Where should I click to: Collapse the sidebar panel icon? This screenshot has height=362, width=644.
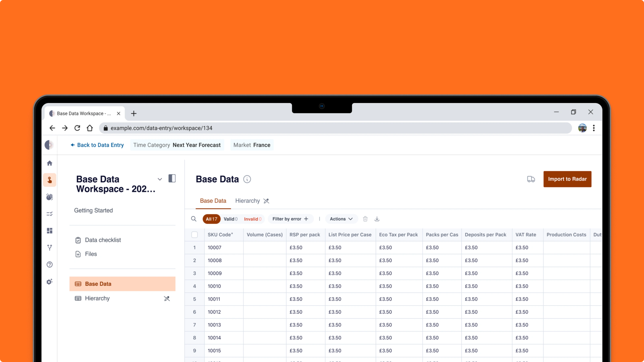[172, 178]
